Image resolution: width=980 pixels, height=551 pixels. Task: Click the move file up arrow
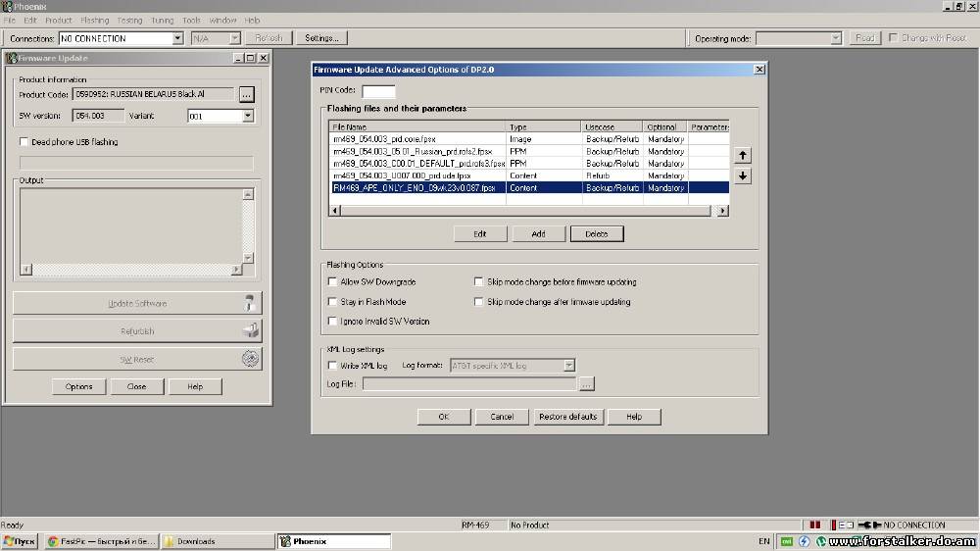point(743,155)
